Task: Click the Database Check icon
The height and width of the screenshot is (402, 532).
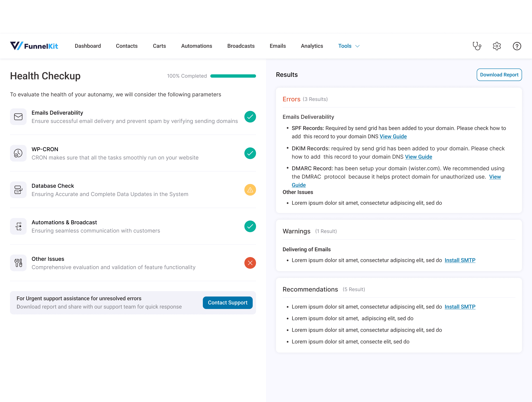Action: [18, 190]
